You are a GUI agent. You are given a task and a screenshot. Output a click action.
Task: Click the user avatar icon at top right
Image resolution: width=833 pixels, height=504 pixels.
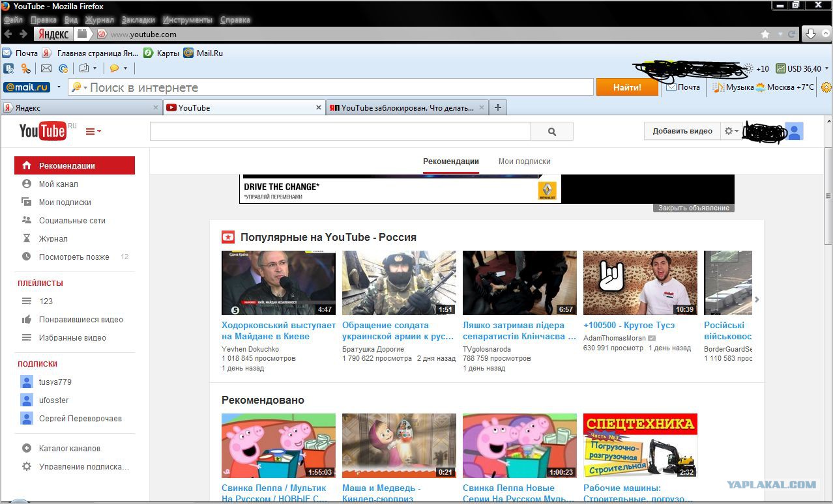[794, 132]
